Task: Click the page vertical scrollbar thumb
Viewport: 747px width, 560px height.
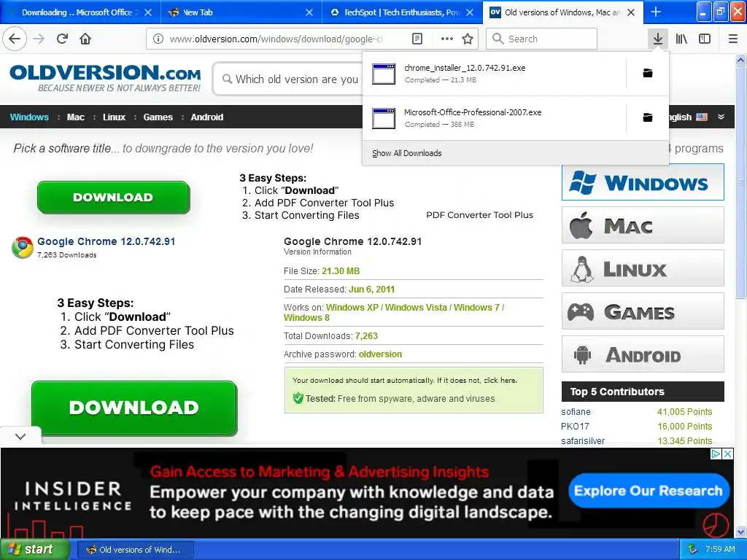Action: click(741, 182)
